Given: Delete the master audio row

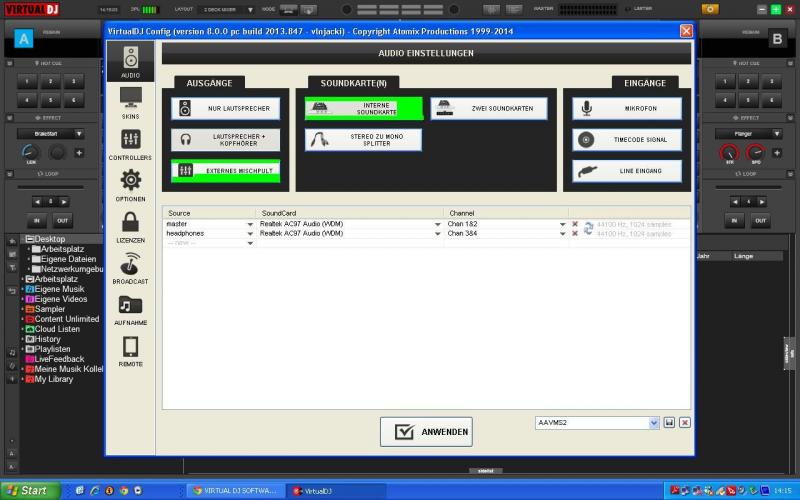Looking at the screenshot, I should coord(575,224).
